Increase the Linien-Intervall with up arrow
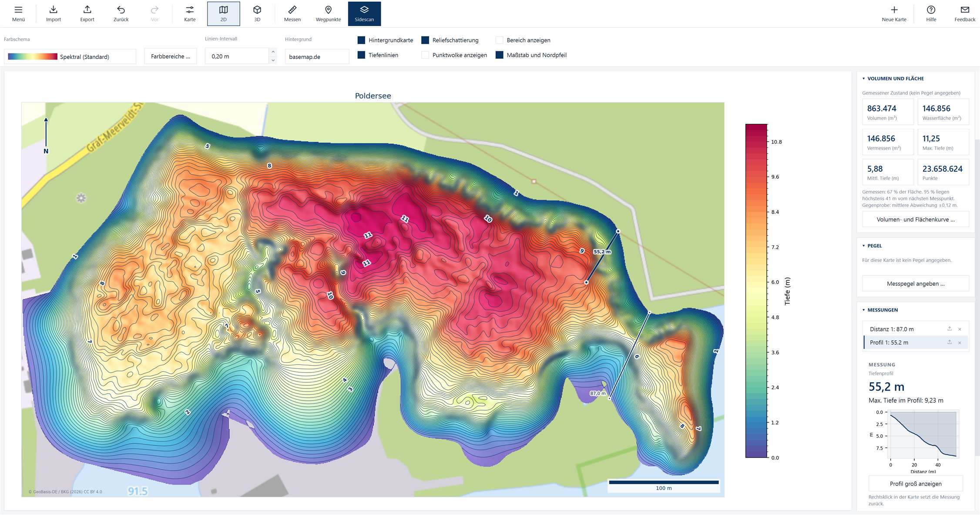This screenshot has height=515, width=980. click(273, 52)
